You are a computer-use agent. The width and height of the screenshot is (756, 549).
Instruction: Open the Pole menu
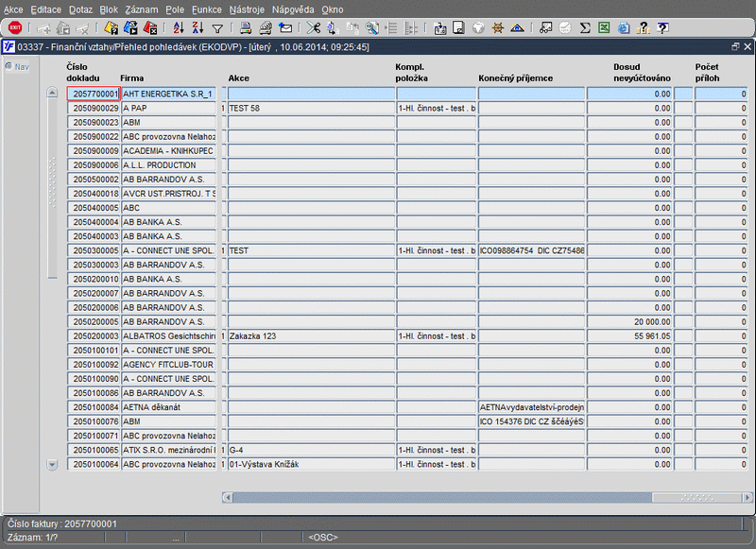click(x=175, y=9)
